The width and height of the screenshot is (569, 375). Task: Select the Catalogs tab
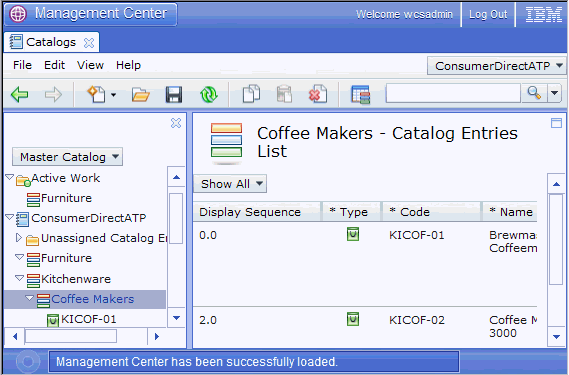click(51, 42)
